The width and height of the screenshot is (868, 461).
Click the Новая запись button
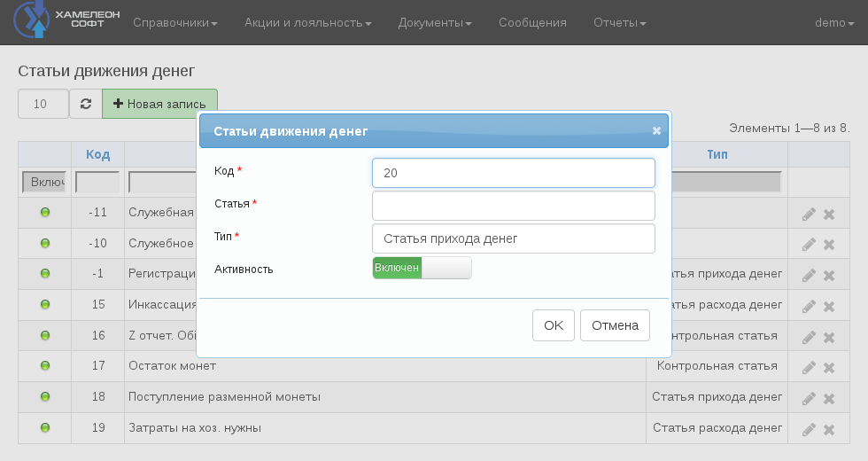point(159,104)
